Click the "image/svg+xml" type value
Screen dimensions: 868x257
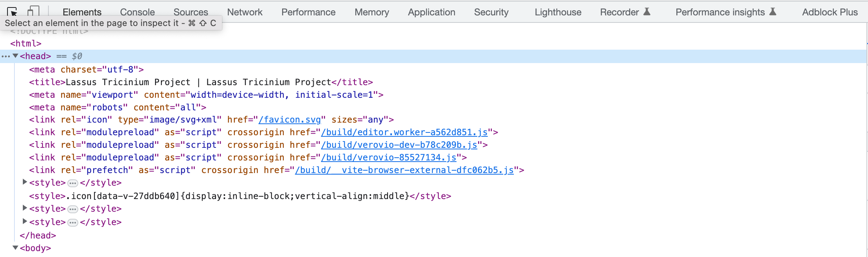[x=183, y=120]
